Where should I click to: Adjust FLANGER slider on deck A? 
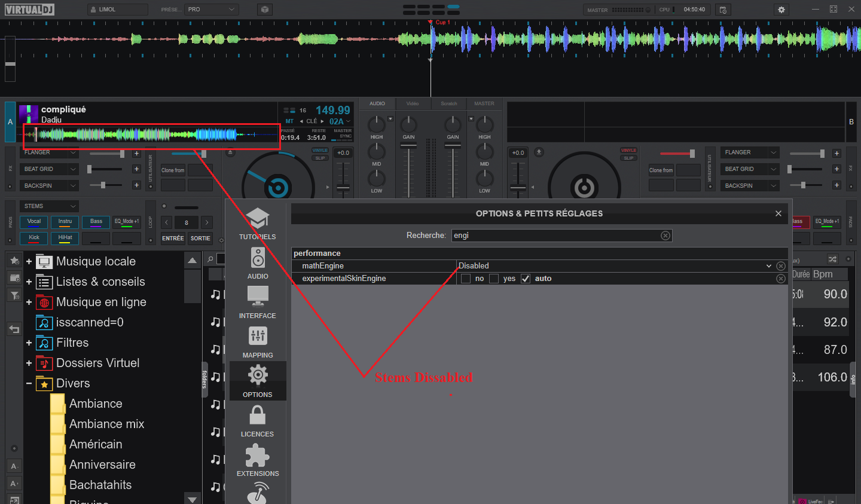click(x=106, y=154)
